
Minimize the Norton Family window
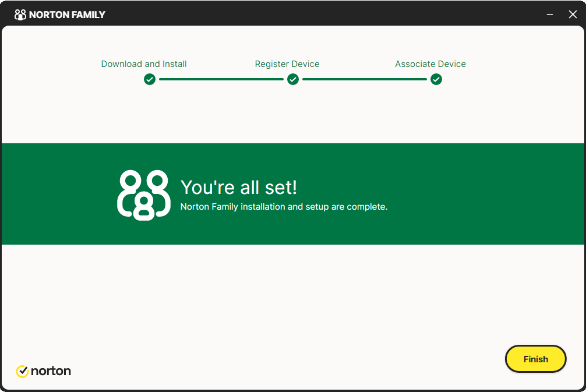click(550, 15)
